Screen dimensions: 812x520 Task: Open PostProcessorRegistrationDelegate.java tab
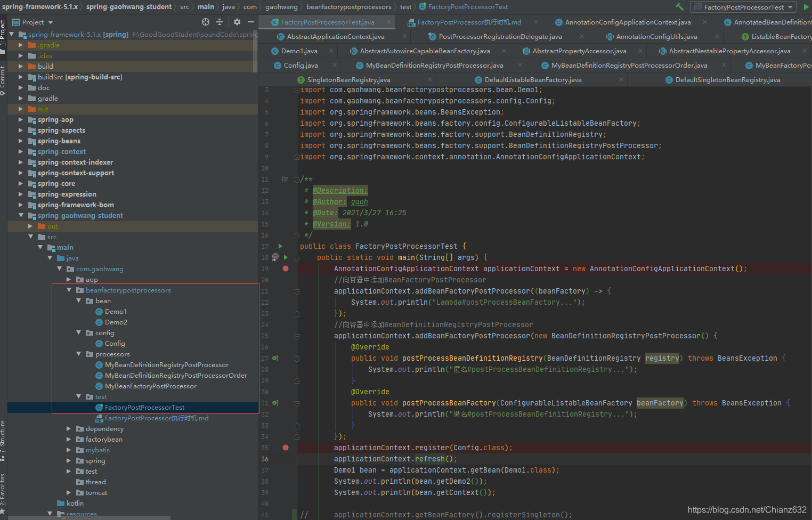coord(499,36)
